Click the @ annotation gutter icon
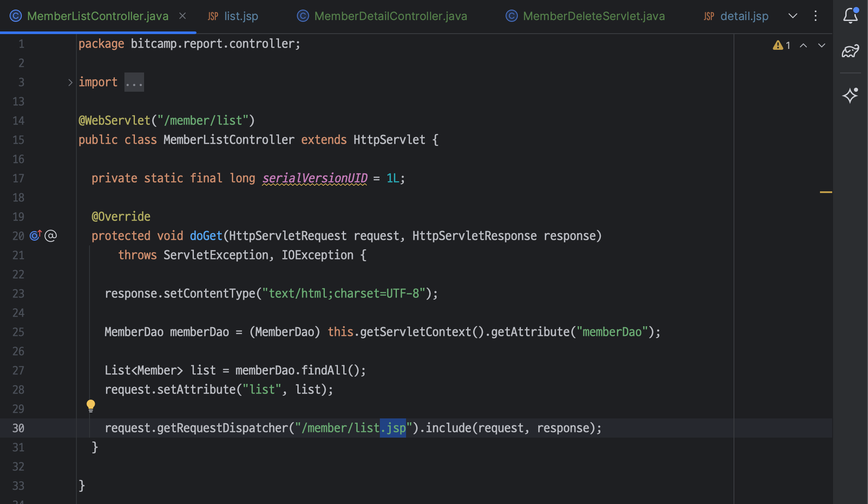This screenshot has width=868, height=504. (x=51, y=236)
